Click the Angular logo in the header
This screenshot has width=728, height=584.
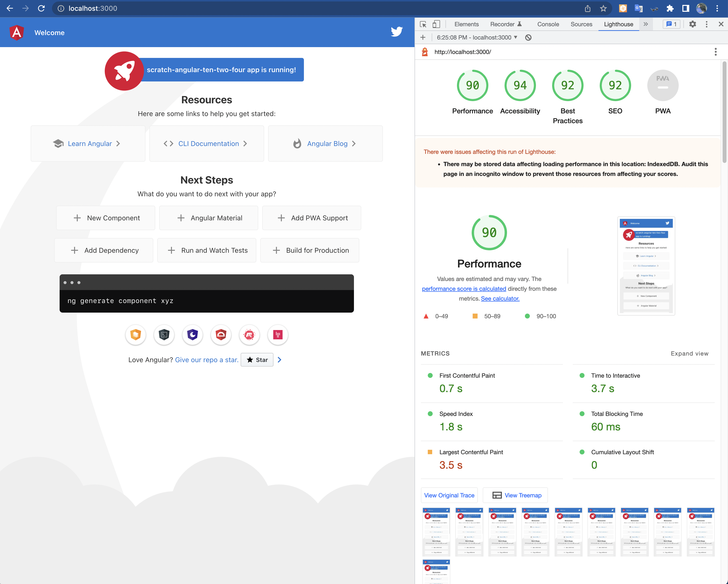(16, 32)
